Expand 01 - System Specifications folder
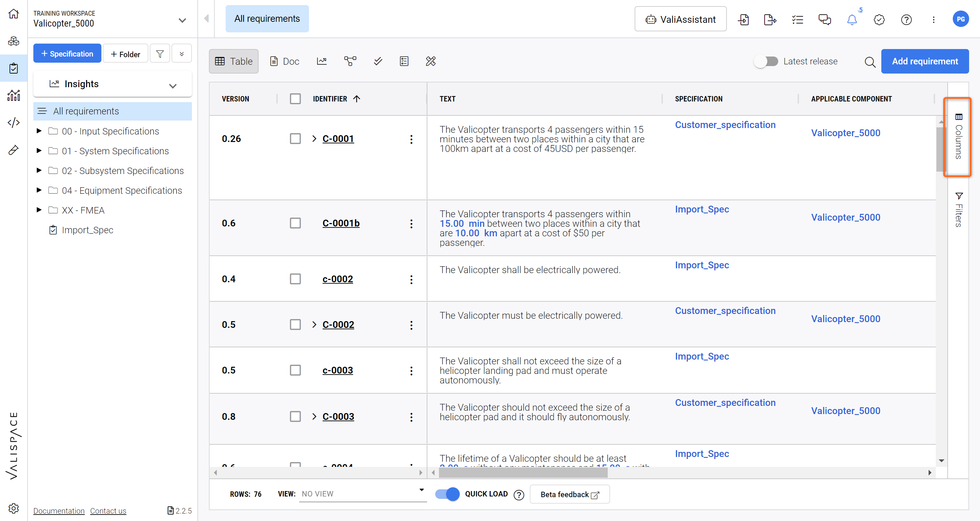This screenshot has width=980, height=521. click(x=39, y=151)
